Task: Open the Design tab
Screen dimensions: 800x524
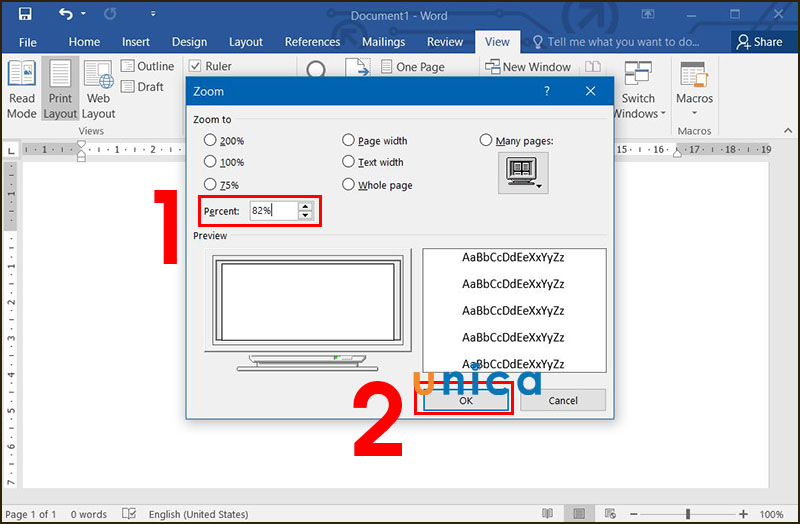Action: pos(189,42)
